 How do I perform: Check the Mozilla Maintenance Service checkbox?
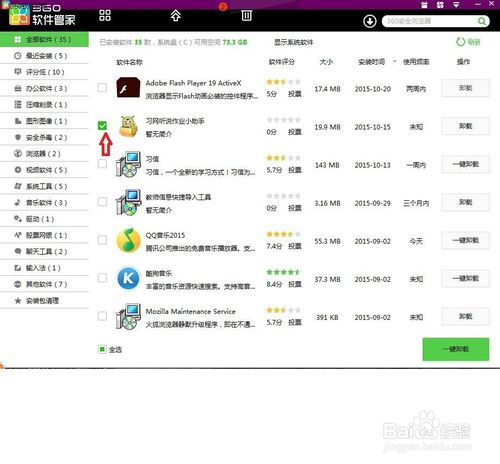[102, 316]
